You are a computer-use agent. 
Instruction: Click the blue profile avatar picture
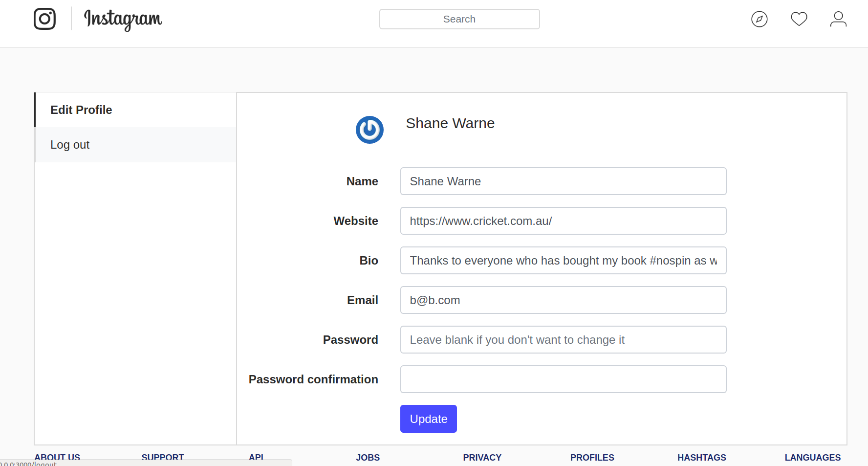[369, 130]
